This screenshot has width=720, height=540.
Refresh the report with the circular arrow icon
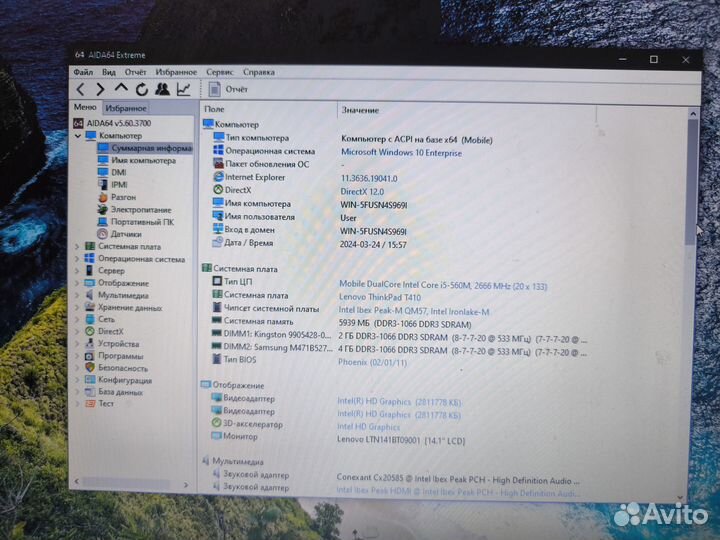(x=141, y=89)
